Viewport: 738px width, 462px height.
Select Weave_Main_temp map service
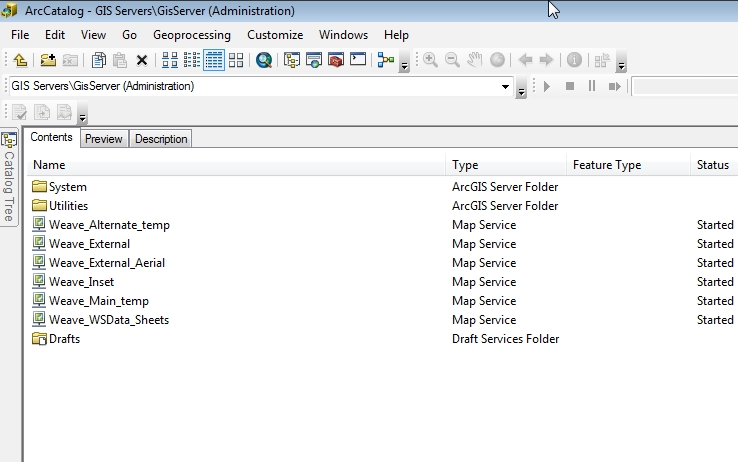pyautogui.click(x=90, y=301)
